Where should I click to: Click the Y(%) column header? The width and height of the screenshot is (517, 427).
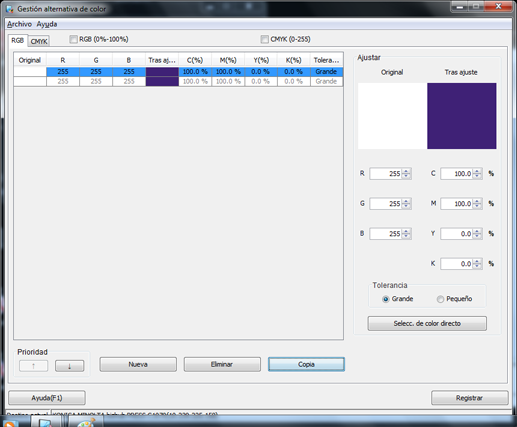click(x=261, y=60)
